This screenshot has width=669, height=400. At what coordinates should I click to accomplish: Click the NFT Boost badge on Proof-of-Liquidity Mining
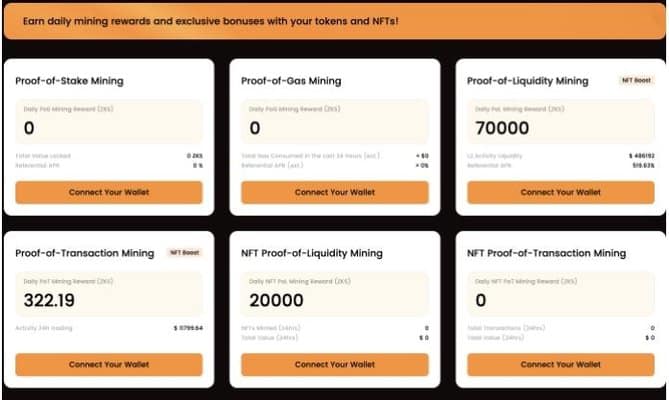click(637, 80)
